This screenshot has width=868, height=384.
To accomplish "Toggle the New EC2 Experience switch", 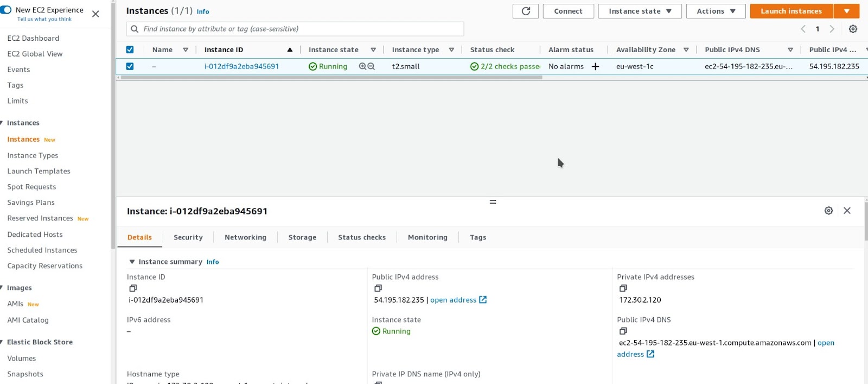I will pyautogui.click(x=6, y=10).
